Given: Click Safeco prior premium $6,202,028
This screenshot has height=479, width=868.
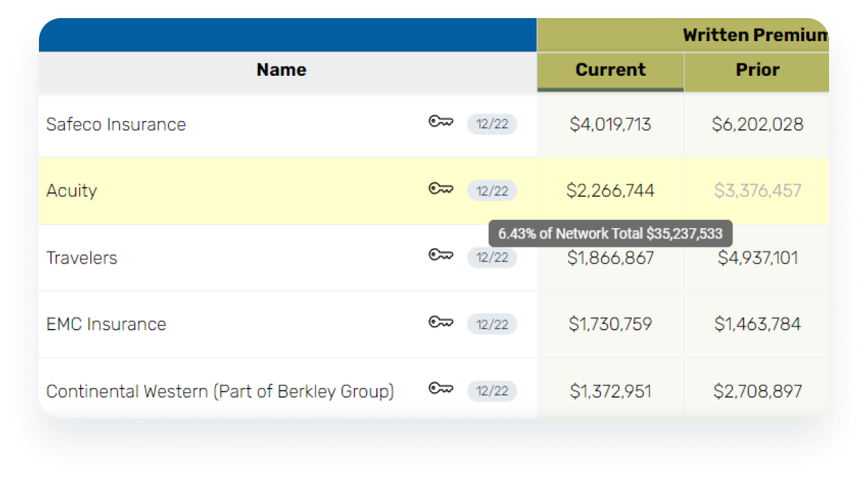Looking at the screenshot, I should tap(757, 124).
